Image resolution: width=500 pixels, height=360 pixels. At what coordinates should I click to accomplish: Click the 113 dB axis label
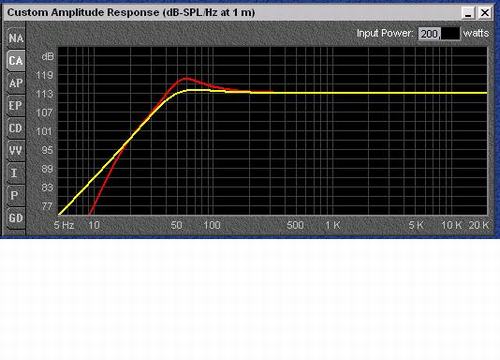(x=44, y=94)
